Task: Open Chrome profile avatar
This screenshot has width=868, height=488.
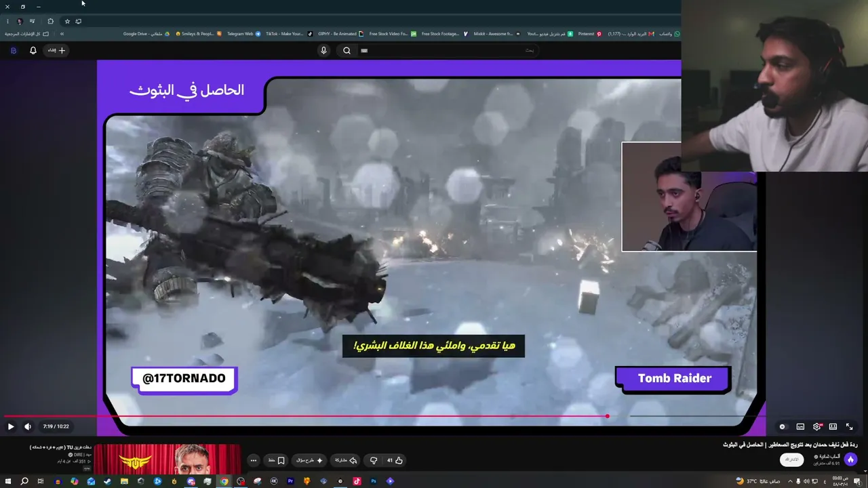Action: click(20, 21)
